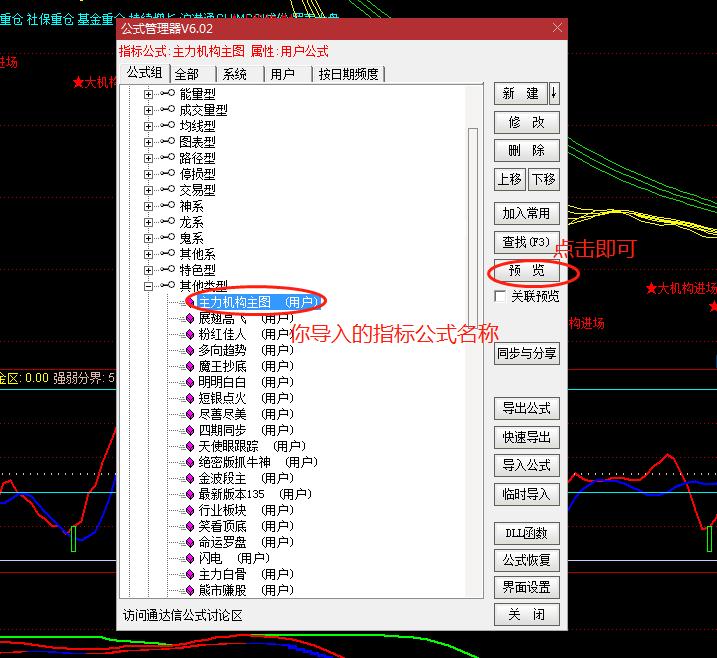Click the icon beside 尽善尽美
The image size is (717, 658).
(189, 414)
